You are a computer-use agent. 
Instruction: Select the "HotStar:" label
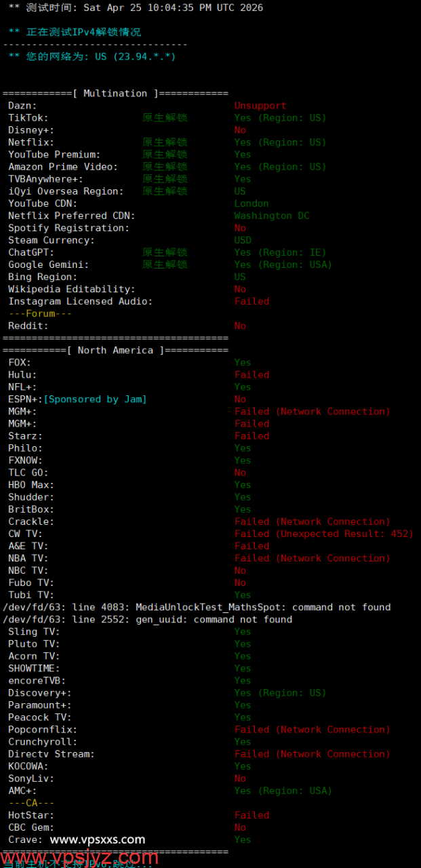(x=31, y=815)
